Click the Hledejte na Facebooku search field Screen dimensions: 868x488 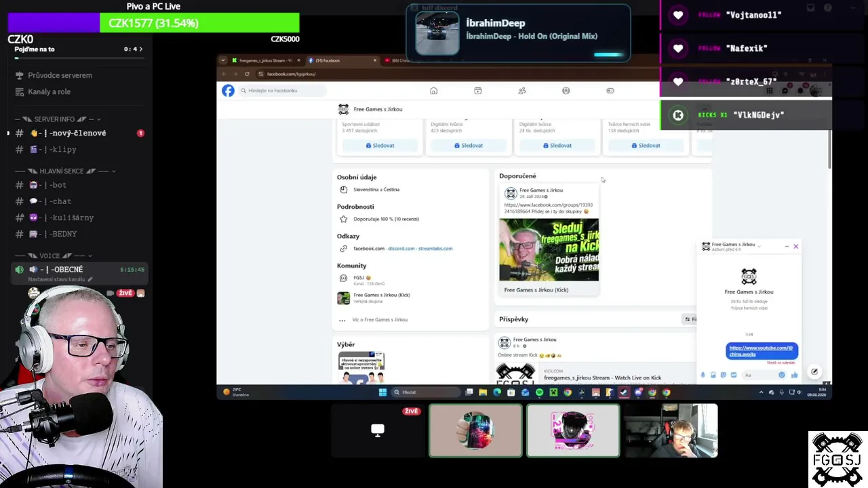(x=282, y=91)
